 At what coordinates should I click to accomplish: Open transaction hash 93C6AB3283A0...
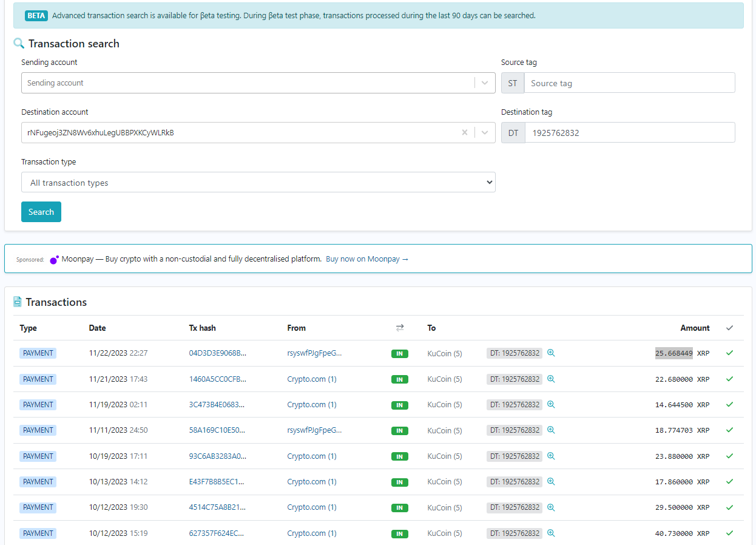pyautogui.click(x=218, y=456)
